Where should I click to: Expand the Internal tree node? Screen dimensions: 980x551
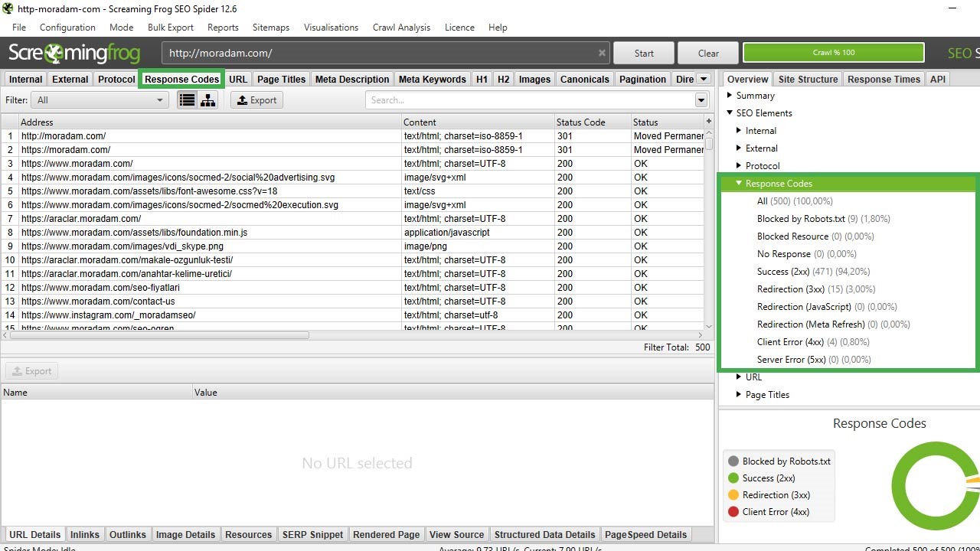point(739,131)
